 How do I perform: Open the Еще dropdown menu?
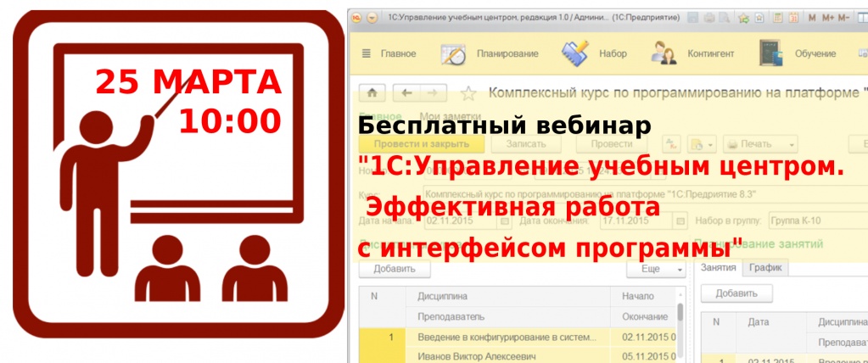(656, 269)
